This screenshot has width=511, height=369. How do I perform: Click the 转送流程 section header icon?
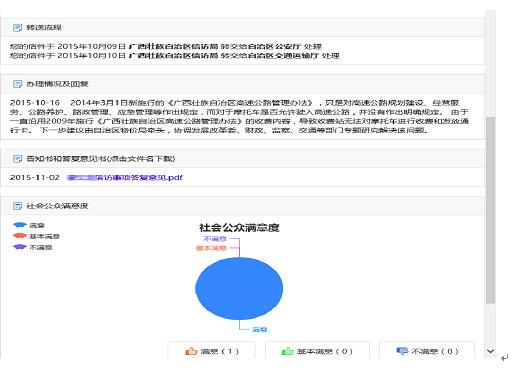tap(17, 28)
